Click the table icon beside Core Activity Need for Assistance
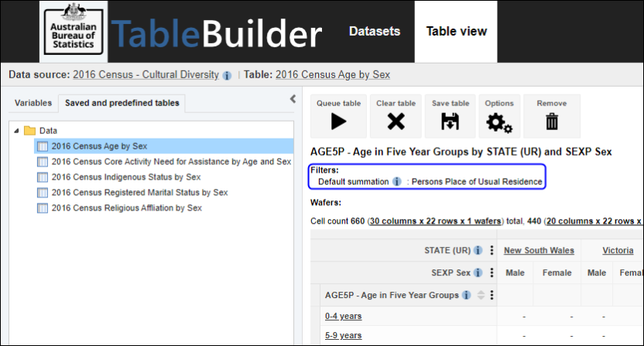The image size is (644, 346). pos(43,162)
